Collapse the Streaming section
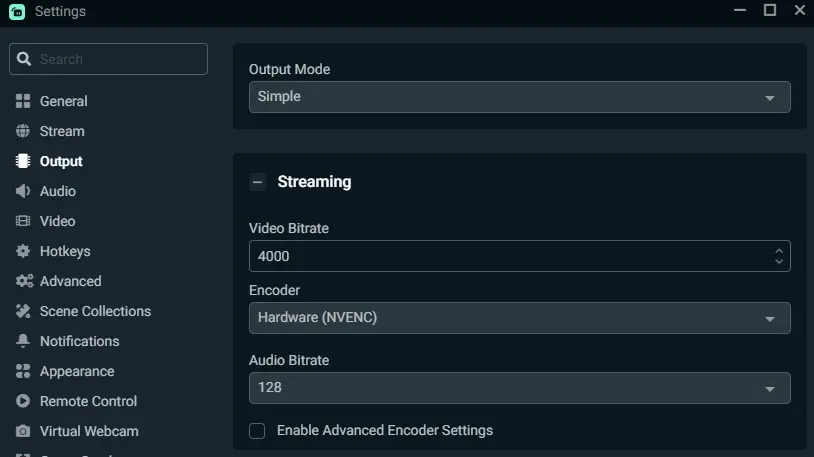 click(x=257, y=182)
